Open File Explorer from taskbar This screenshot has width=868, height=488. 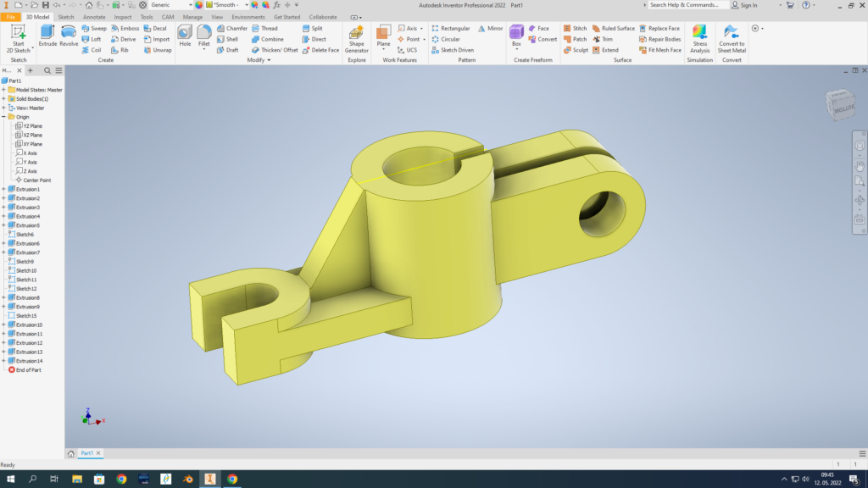(x=77, y=480)
